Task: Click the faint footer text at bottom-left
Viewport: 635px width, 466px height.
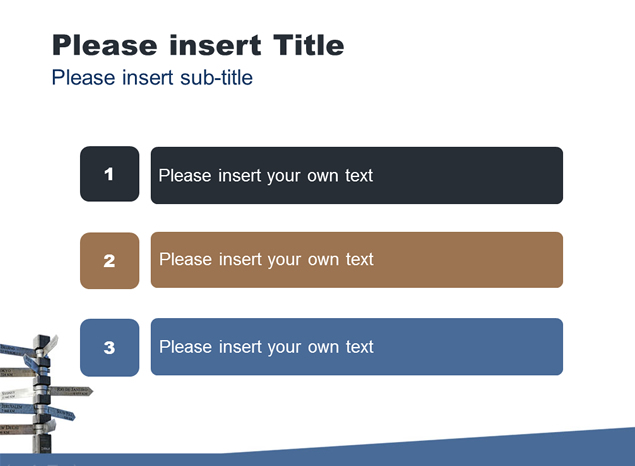Action: tap(40, 464)
